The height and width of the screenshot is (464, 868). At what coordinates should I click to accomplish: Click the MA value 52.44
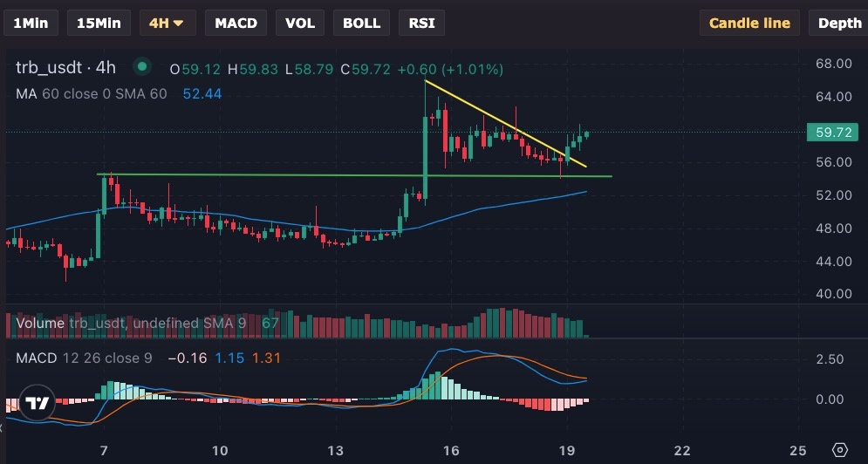(x=202, y=94)
